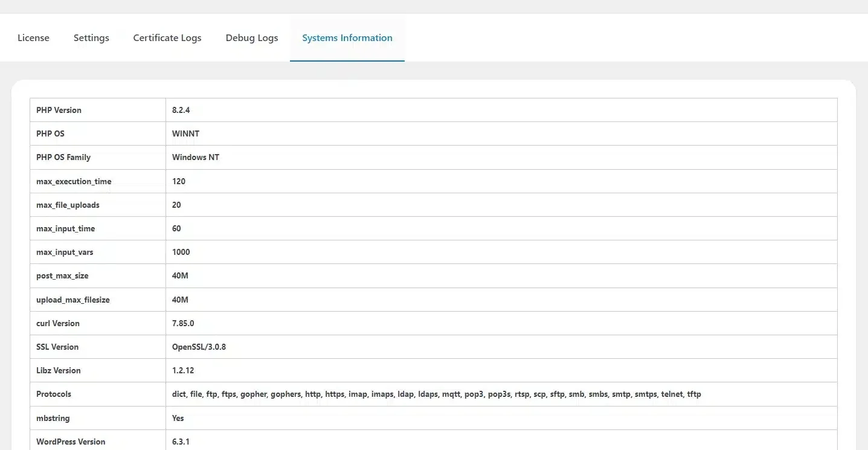Switch to the Settings tab

[x=91, y=38]
